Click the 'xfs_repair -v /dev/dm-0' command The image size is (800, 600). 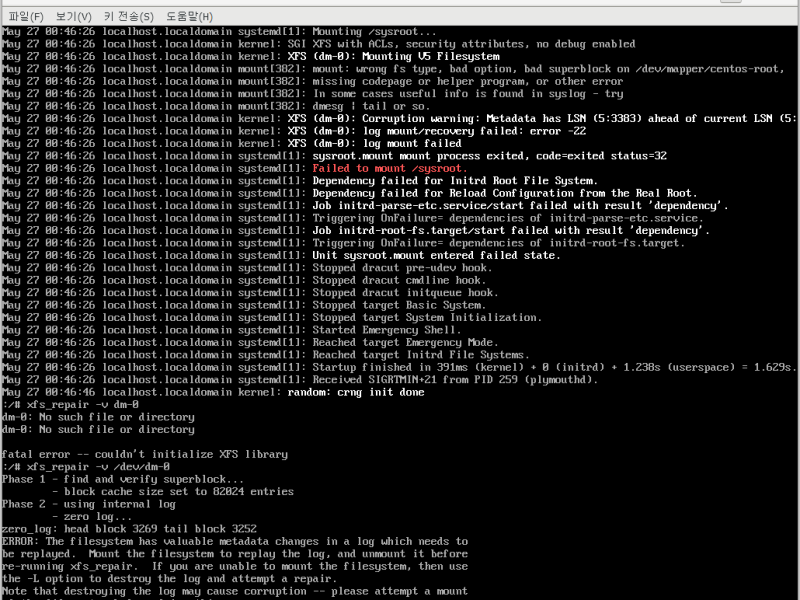click(98, 467)
